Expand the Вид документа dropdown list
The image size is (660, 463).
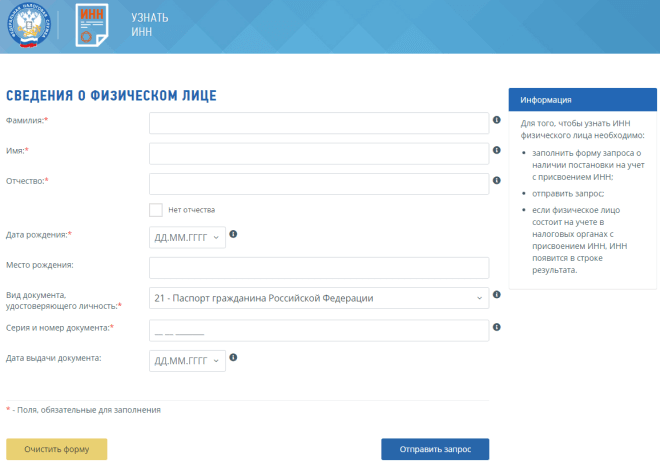(x=318, y=299)
